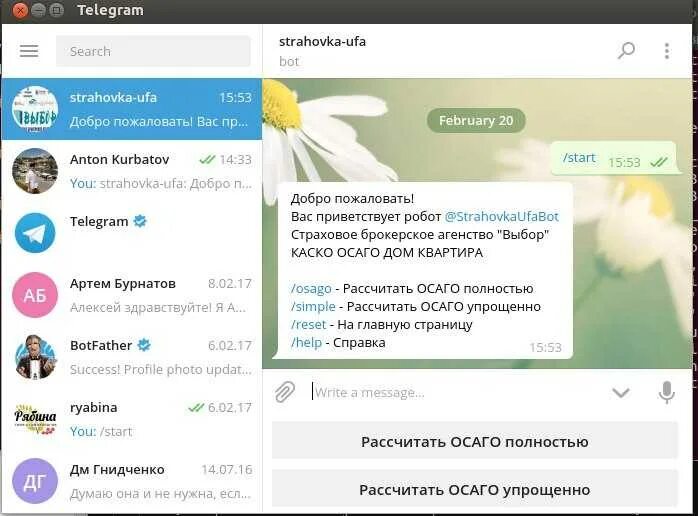Click the 15:53 timestamp on bot reply
This screenshot has width=698, height=516.
[x=545, y=347]
